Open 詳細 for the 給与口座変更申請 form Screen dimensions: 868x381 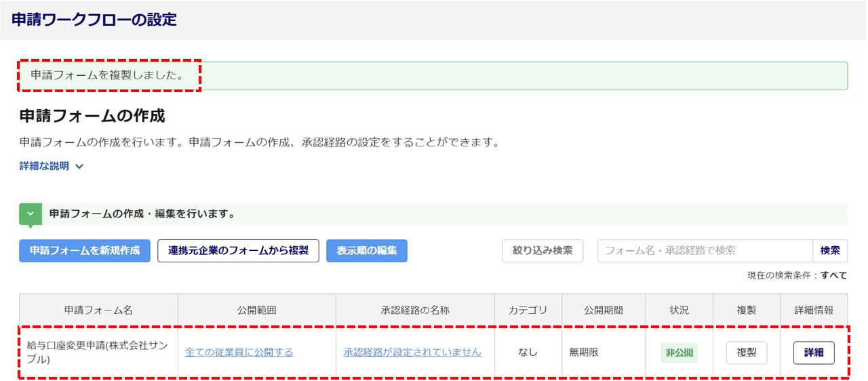tap(814, 353)
